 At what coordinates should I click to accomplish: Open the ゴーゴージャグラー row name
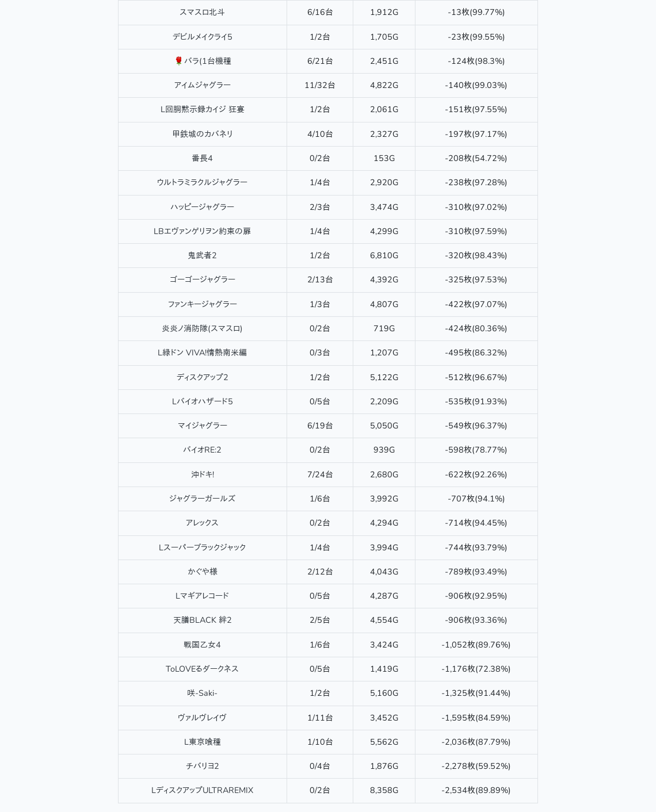click(202, 279)
